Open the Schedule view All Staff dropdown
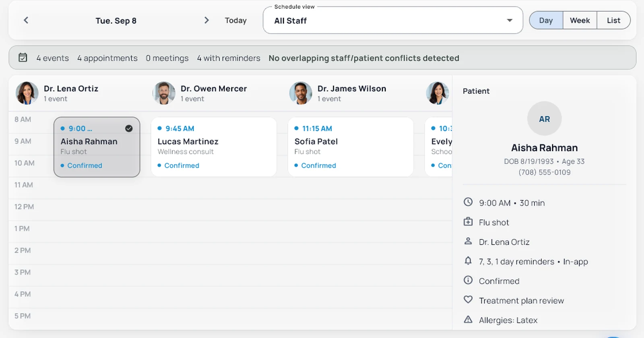 (x=392, y=21)
